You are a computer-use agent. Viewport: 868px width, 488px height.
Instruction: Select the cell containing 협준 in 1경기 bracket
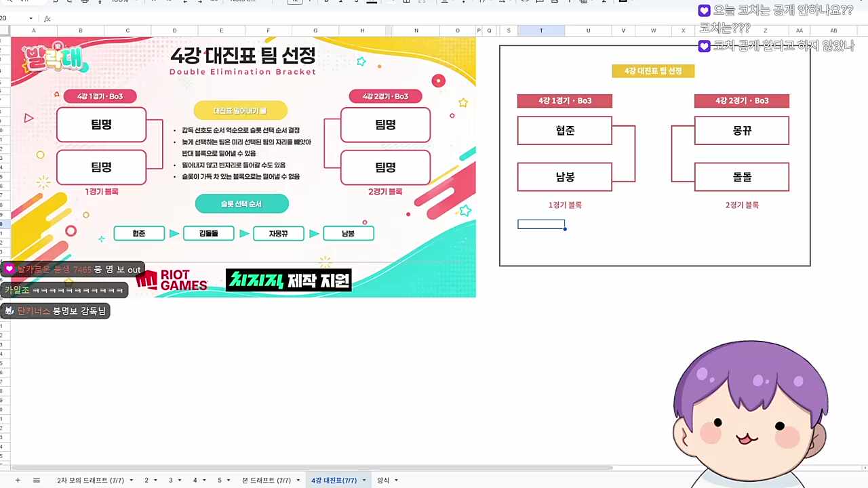click(565, 130)
